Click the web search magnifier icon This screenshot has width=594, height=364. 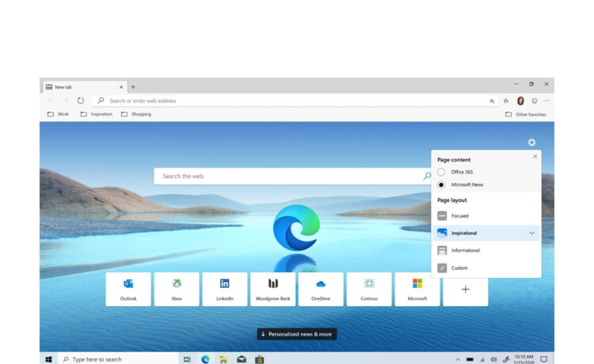[427, 176]
